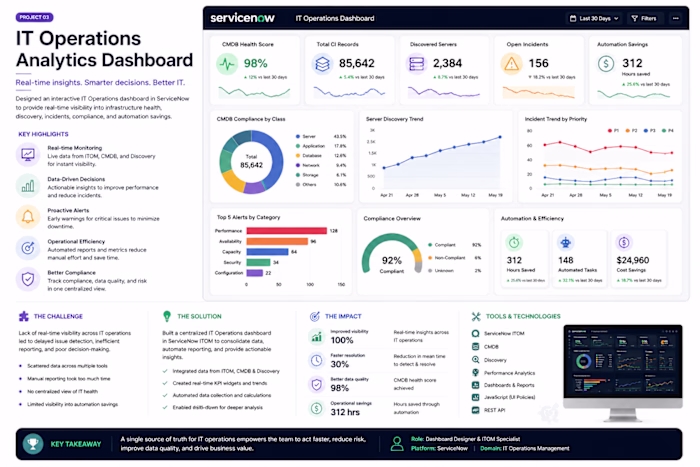The height and width of the screenshot is (467, 700).
Task: Click the REST API tool entry
Action: point(488,410)
